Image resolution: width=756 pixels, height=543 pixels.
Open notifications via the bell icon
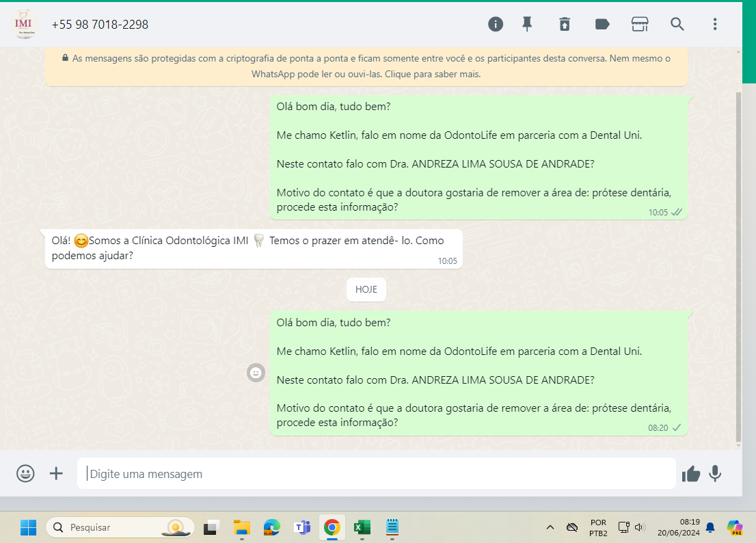710,527
